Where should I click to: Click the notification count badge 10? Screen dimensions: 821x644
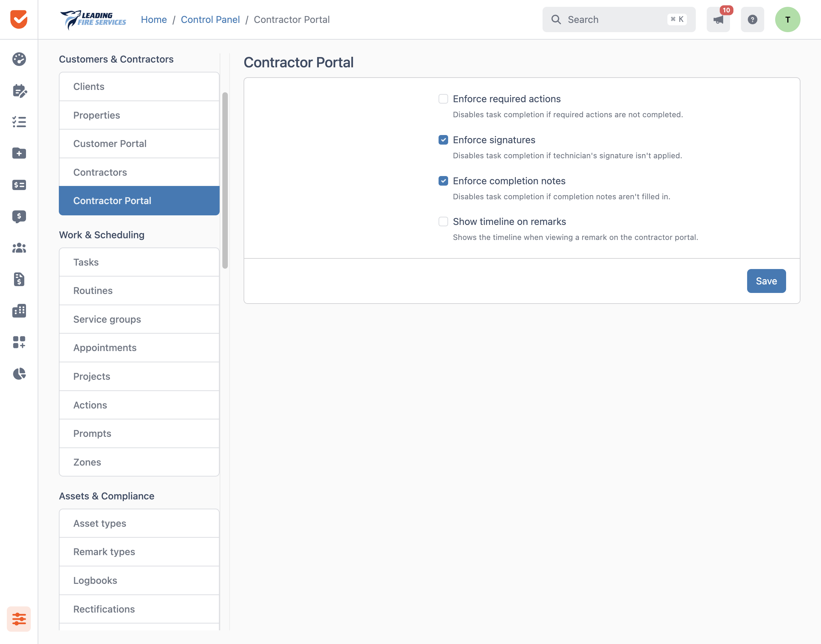pos(726,10)
